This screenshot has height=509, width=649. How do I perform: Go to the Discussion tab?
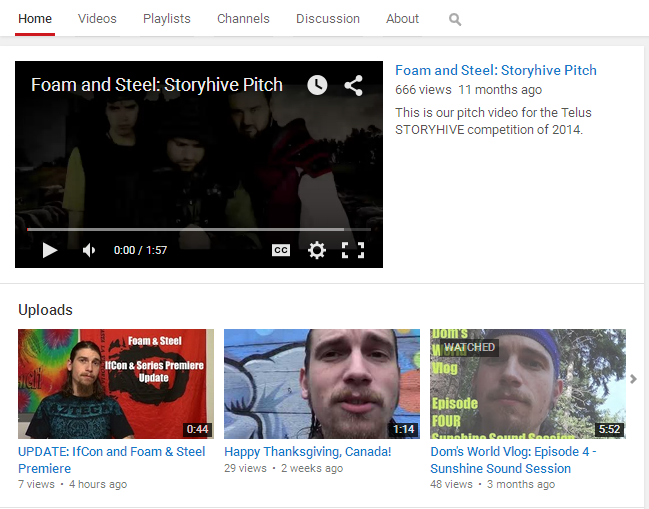328,19
